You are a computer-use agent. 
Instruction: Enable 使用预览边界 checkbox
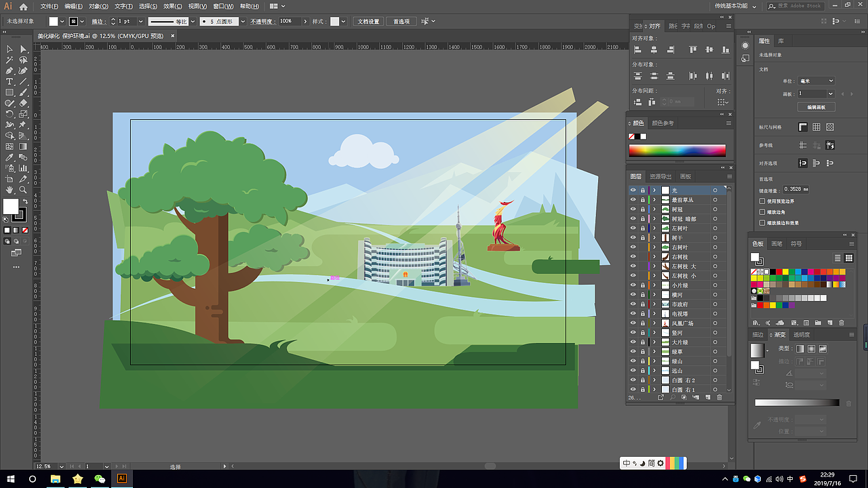(762, 201)
